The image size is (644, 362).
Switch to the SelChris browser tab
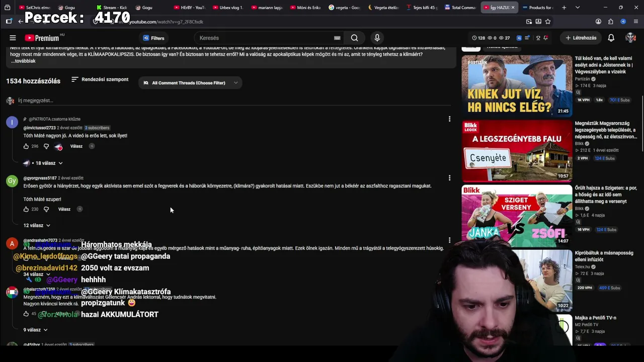pyautogui.click(x=34, y=8)
